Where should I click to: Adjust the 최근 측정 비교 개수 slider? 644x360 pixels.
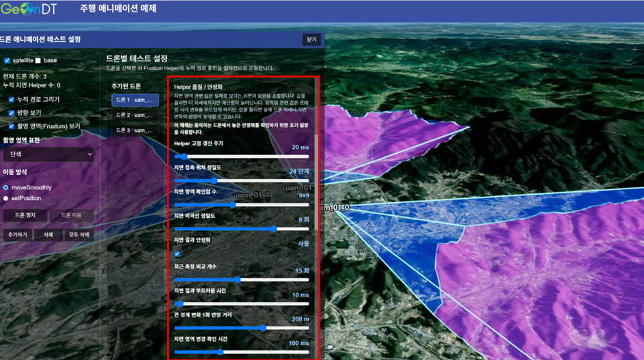[242, 279]
